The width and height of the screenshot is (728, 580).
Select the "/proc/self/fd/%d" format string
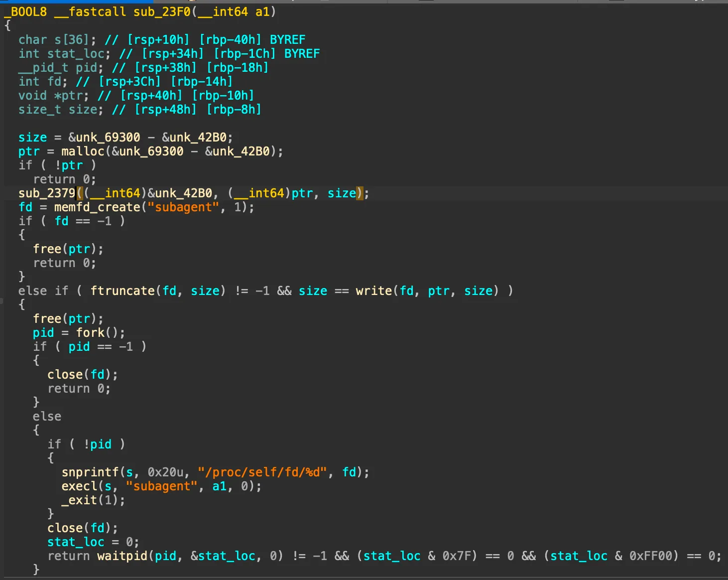coord(262,472)
